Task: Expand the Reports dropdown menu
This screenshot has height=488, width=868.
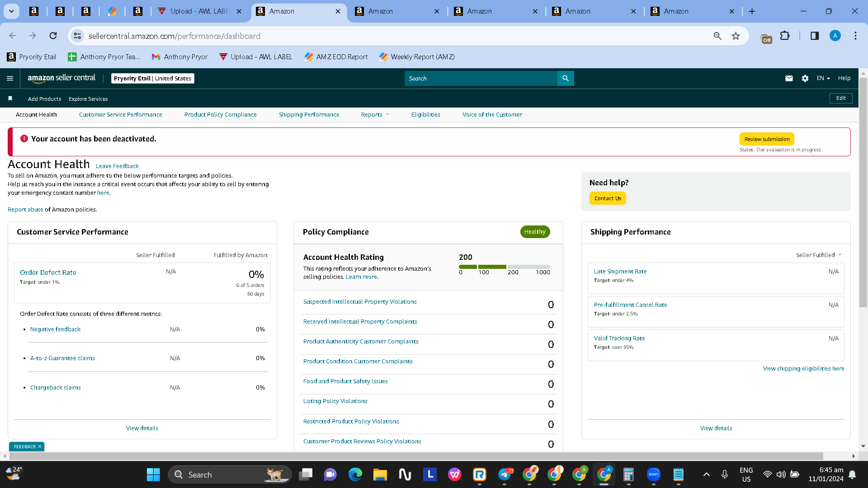Action: [375, 114]
